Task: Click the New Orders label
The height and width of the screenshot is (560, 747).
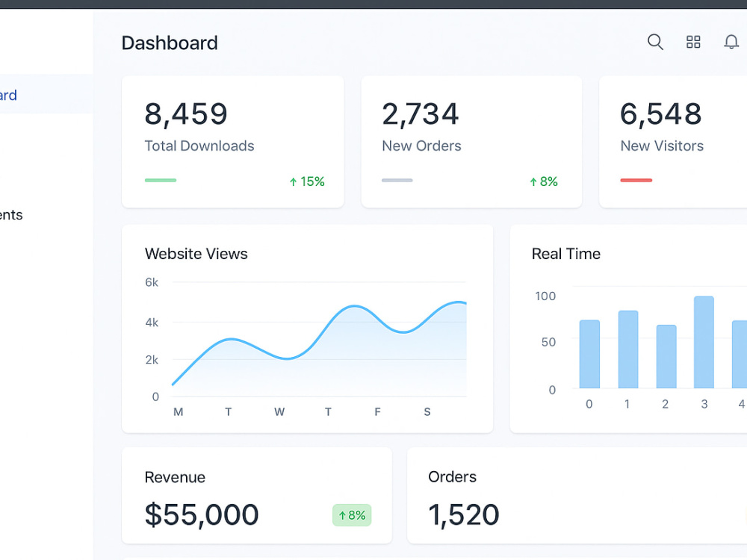Action: click(421, 146)
